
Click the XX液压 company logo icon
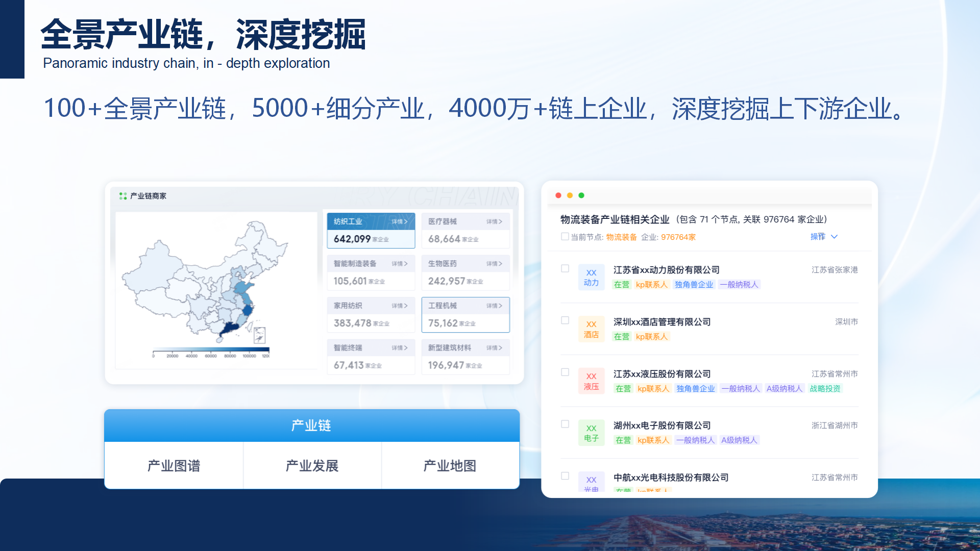coord(591,382)
